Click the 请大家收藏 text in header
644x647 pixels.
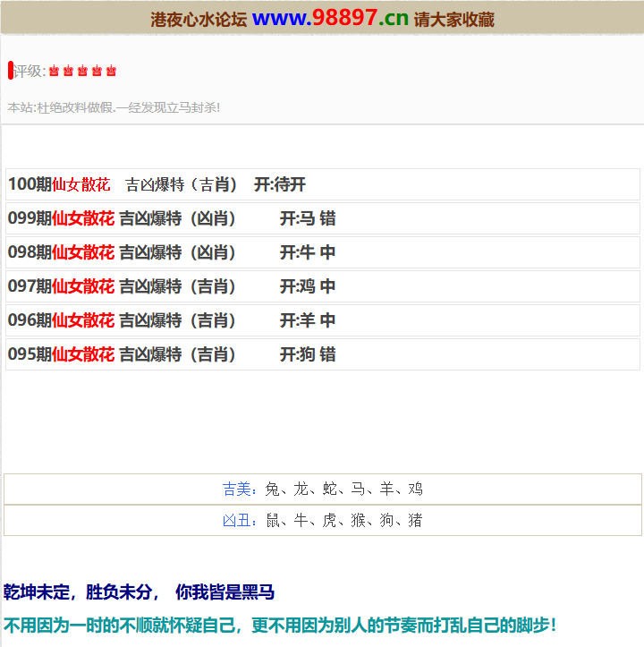point(454,20)
